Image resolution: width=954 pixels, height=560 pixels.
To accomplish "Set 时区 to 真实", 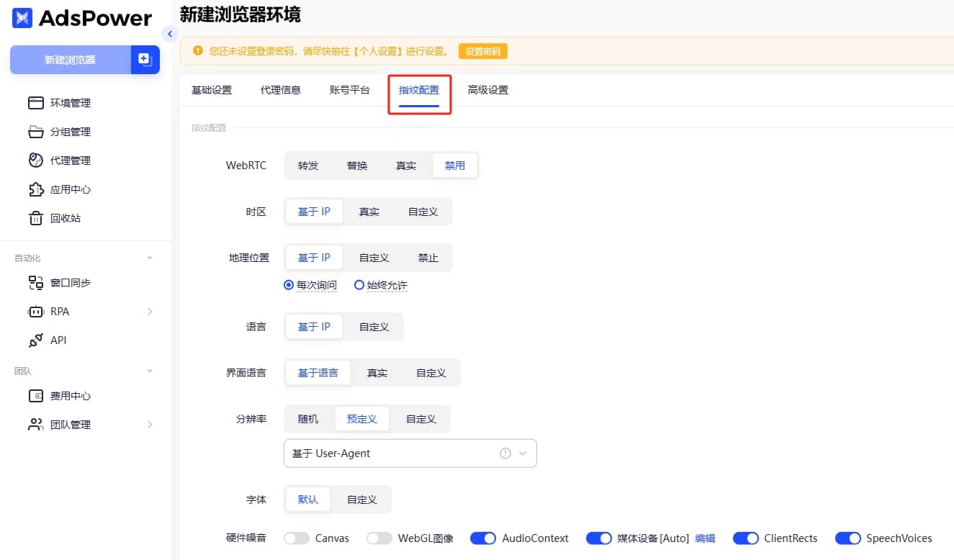I will coord(369,212).
